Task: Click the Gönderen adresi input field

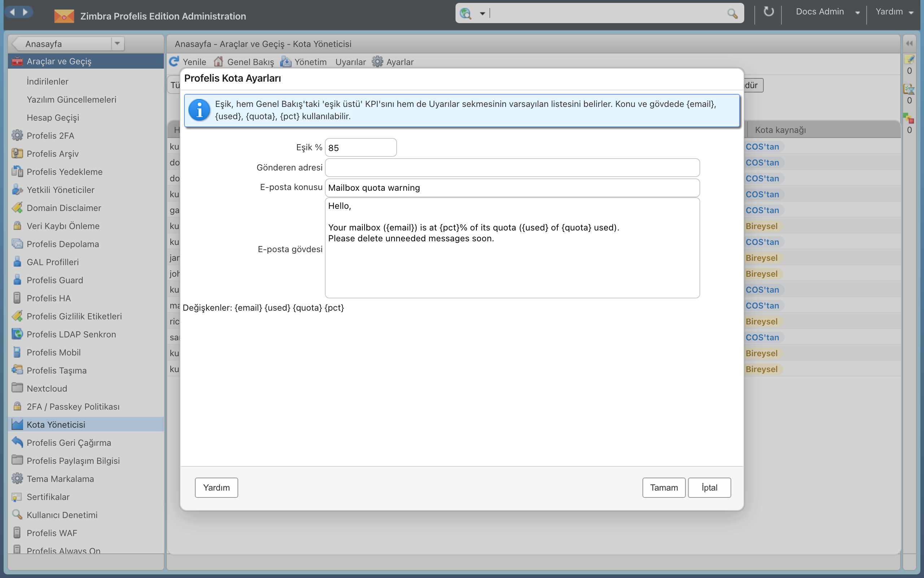Action: [x=512, y=167]
